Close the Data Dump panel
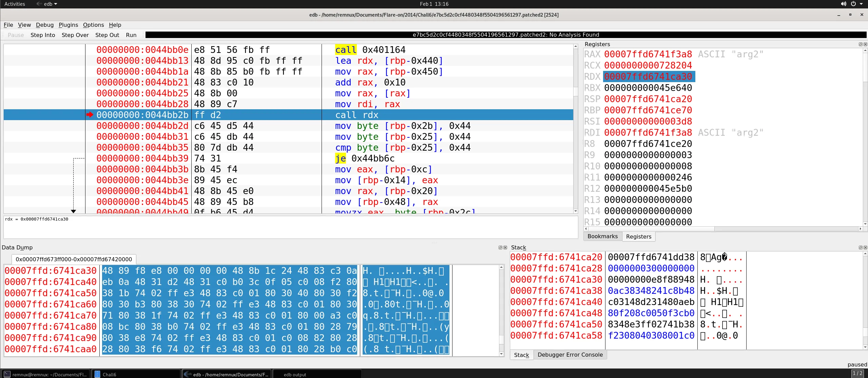Screen dimensions: 868x378 coord(505,248)
